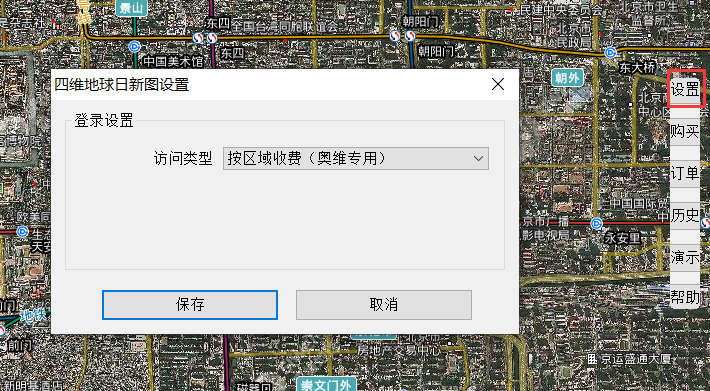Image resolution: width=710 pixels, height=391 pixels.
Task: Open the 设置 side menu item
Action: click(x=685, y=90)
